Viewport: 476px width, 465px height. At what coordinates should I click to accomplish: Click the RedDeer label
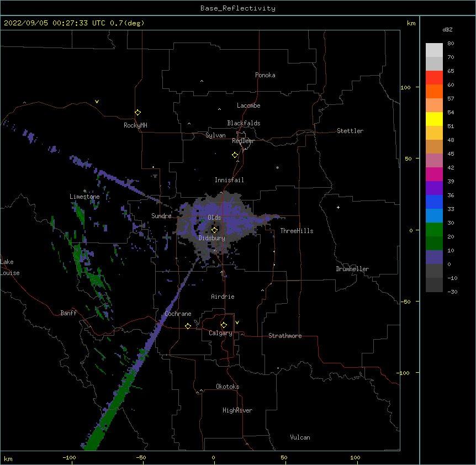coord(243,141)
